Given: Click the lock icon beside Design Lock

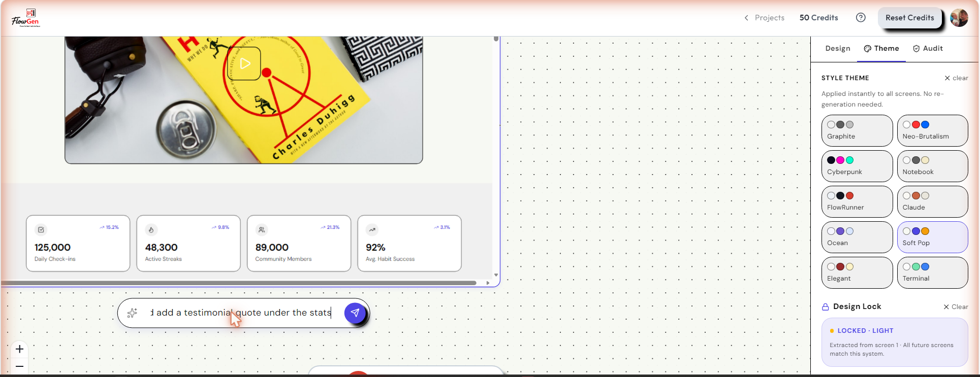Looking at the screenshot, I should (826, 307).
